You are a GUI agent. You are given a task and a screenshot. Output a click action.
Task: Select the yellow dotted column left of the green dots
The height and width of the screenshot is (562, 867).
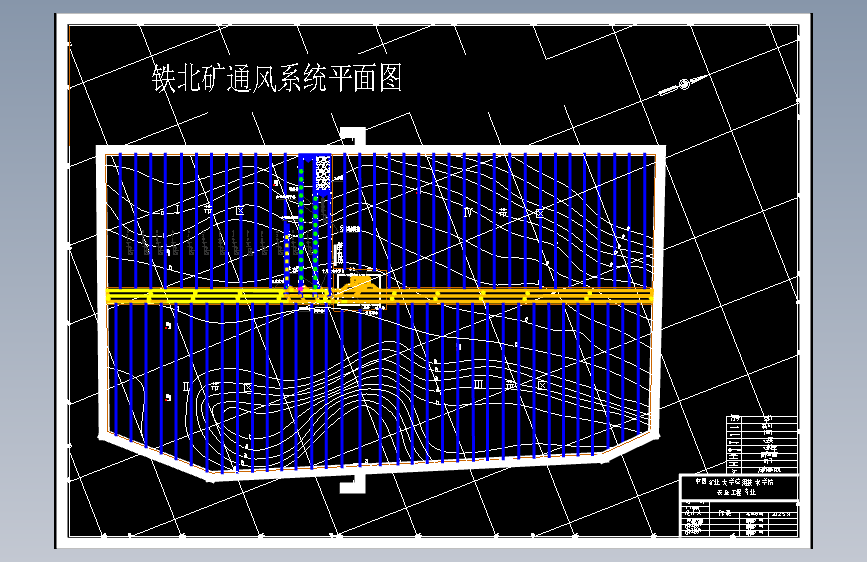287,260
